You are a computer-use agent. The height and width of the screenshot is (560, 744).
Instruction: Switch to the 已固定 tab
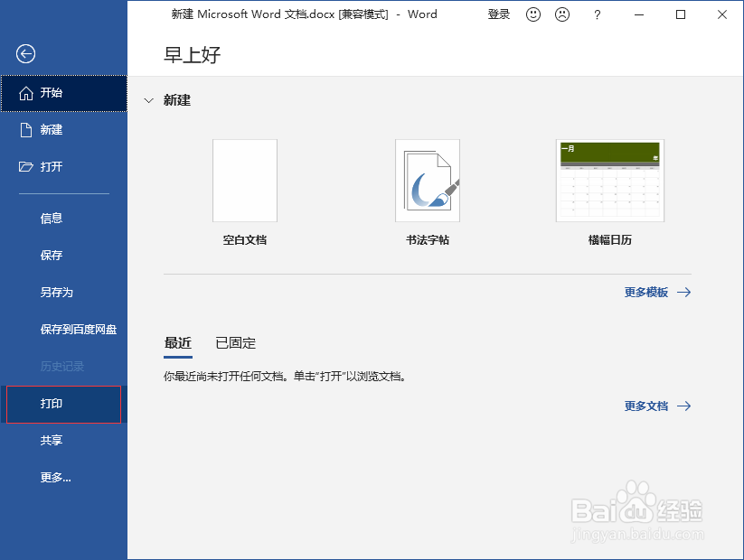coord(235,343)
